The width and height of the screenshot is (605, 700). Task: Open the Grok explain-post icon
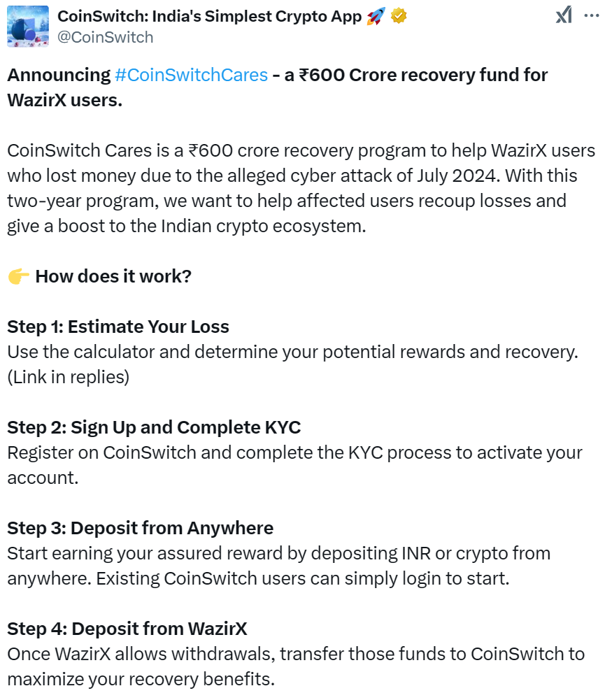tap(564, 15)
